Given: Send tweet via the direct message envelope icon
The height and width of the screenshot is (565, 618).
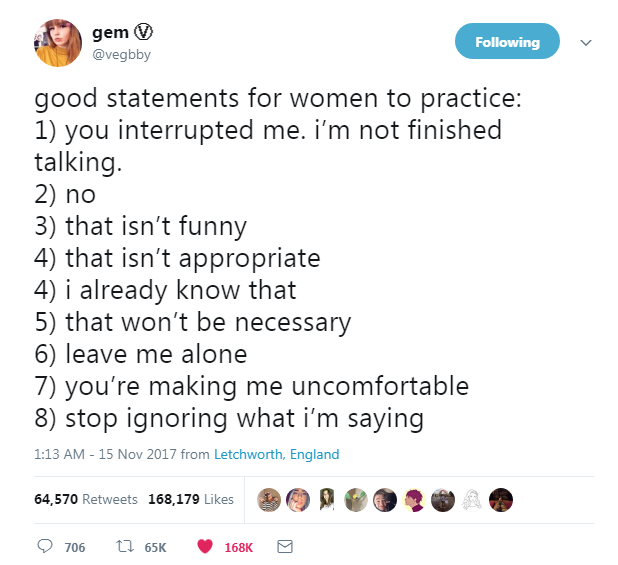Looking at the screenshot, I should [x=284, y=547].
